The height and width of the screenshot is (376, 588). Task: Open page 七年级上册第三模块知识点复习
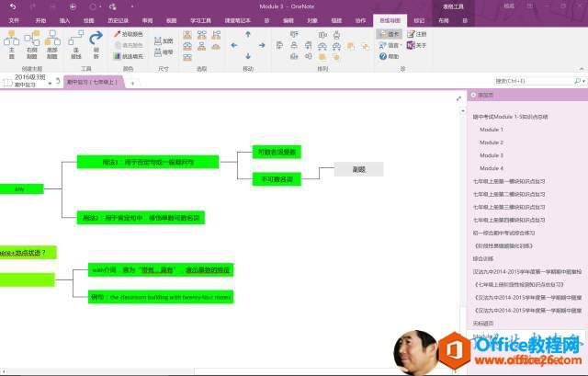tap(509, 207)
